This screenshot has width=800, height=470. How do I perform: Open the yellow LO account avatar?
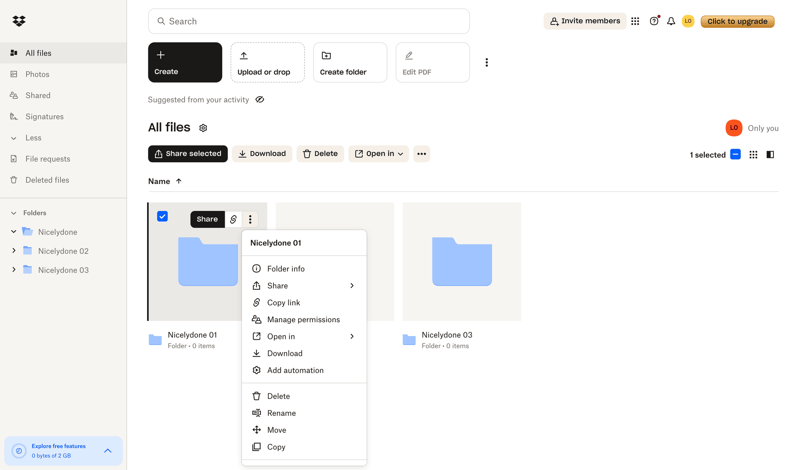[688, 21]
